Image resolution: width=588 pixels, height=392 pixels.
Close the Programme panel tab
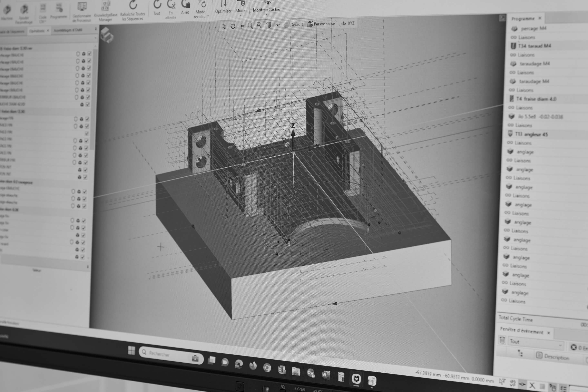[540, 18]
